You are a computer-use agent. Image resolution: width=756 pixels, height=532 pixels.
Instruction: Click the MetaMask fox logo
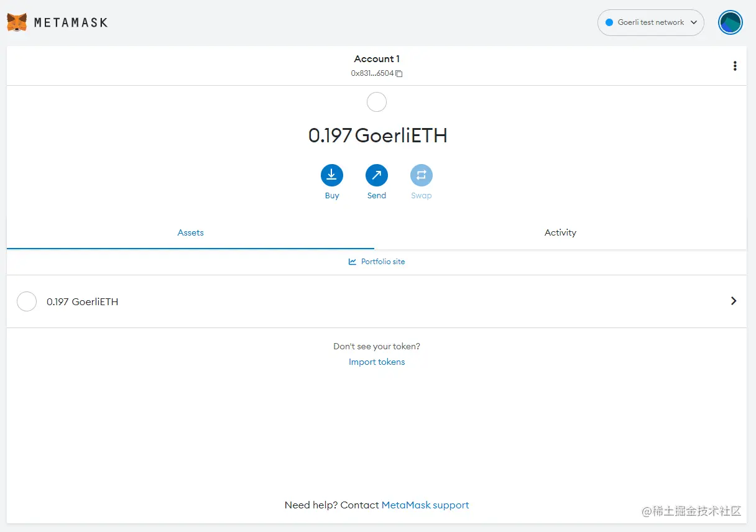coord(17,22)
